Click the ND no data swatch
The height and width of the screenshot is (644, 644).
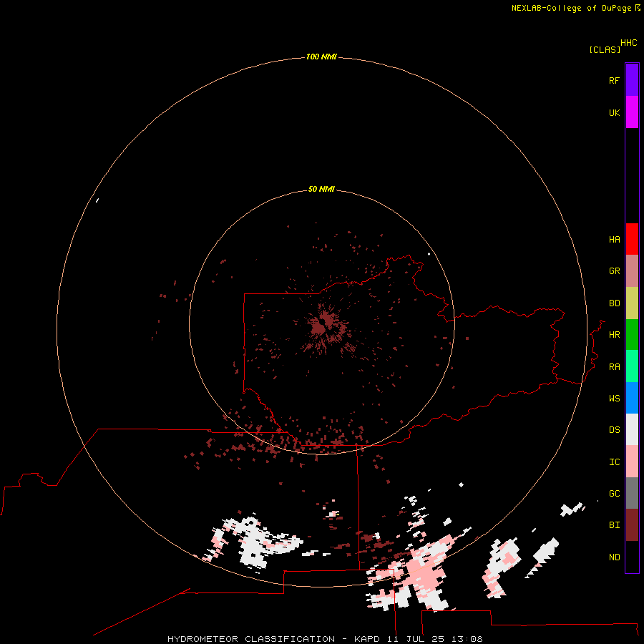coord(632,557)
